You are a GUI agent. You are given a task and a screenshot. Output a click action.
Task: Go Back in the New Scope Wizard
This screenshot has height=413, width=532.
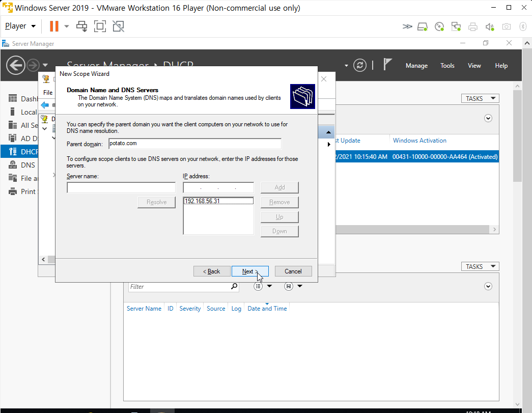pos(212,271)
